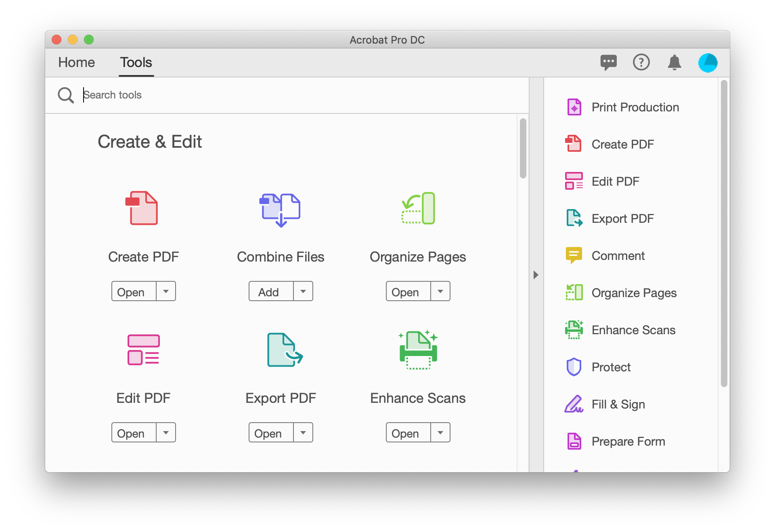Open the Fill & Sign pen icon
The width and height of the screenshot is (775, 532).
click(574, 404)
